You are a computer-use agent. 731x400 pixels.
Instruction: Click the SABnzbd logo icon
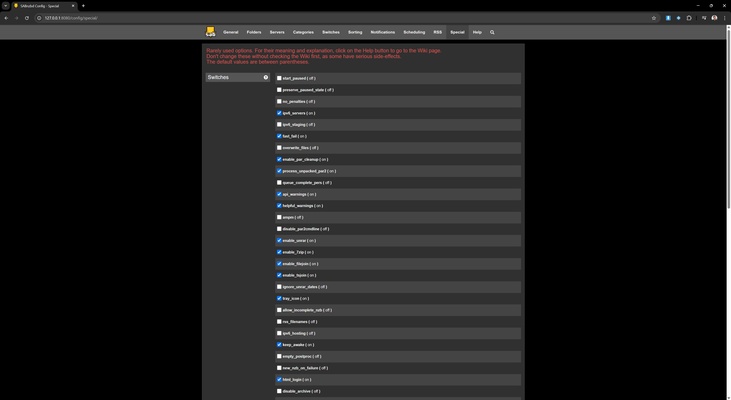pyautogui.click(x=210, y=32)
